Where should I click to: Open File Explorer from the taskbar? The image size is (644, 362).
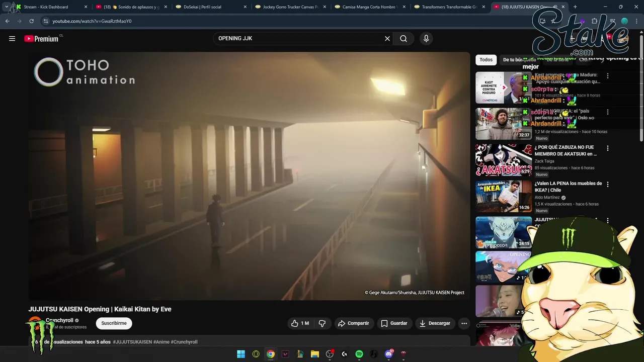coord(315,354)
